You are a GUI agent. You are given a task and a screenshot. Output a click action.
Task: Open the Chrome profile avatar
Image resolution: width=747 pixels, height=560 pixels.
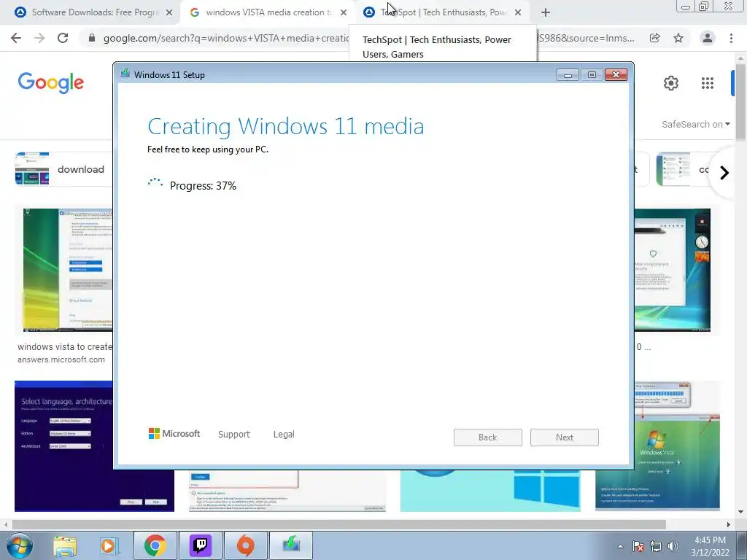pos(708,38)
